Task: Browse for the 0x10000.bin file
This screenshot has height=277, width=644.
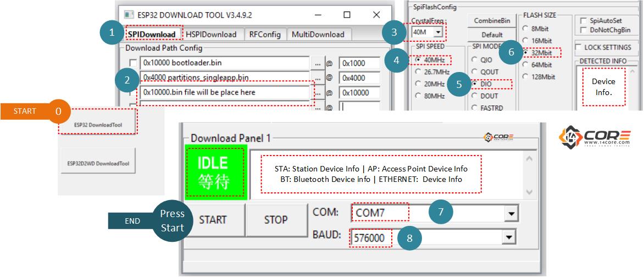Action: coord(318,93)
